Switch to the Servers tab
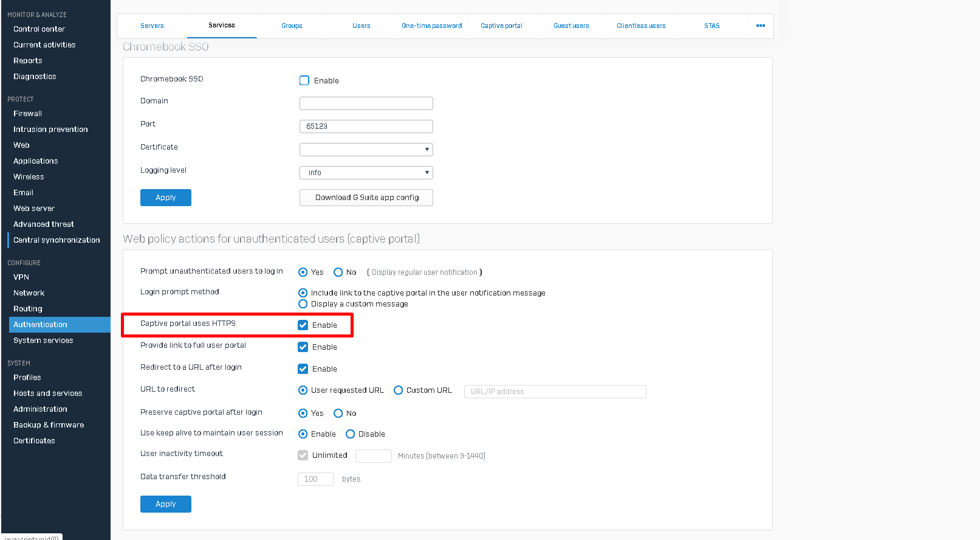Viewport: 980px width, 540px height. click(152, 26)
